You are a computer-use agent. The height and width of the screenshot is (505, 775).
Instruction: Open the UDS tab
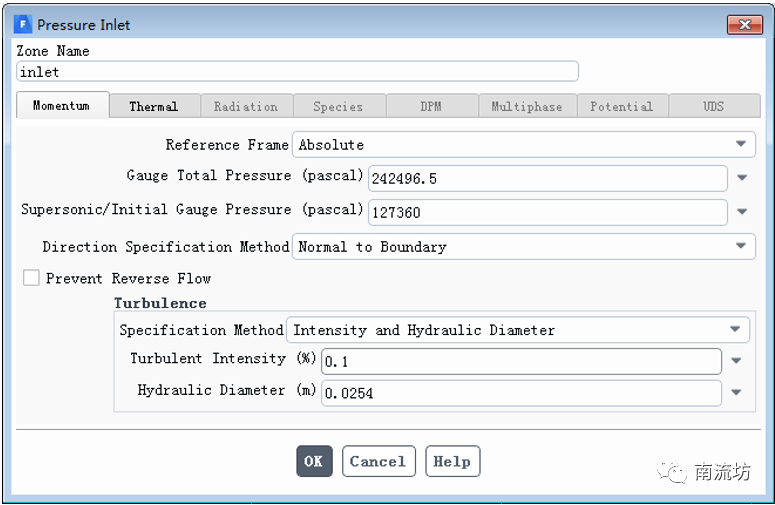click(714, 106)
